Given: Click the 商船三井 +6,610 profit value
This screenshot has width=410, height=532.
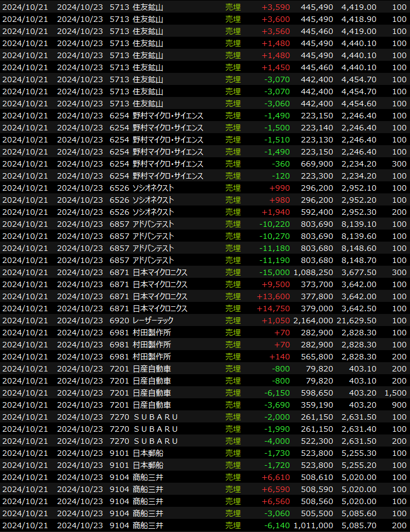Looking at the screenshot, I should coord(277,477).
